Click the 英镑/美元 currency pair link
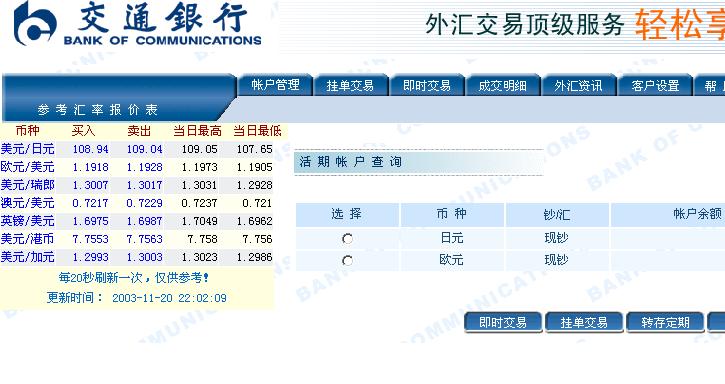 coord(28,221)
